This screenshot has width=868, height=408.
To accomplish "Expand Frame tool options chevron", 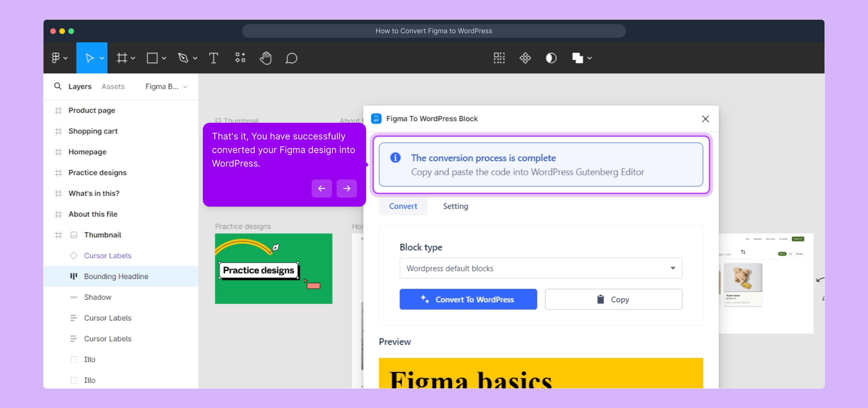I will pyautogui.click(x=133, y=58).
